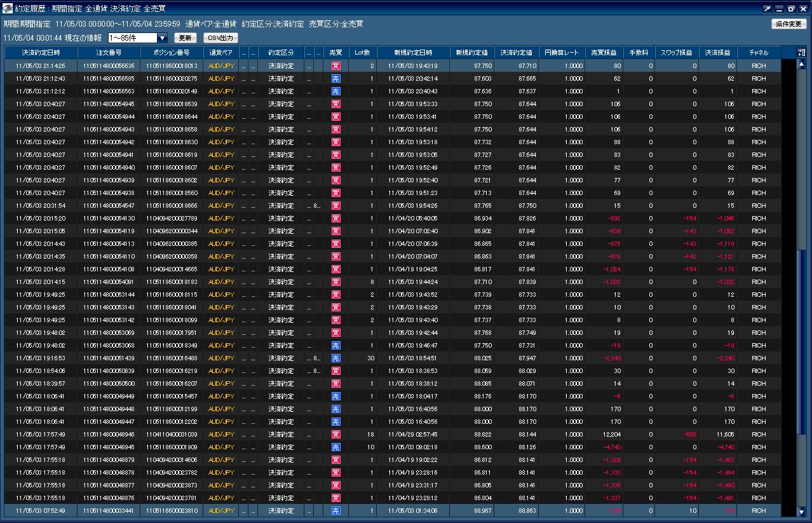Sort by the 売買 column header

(336, 53)
